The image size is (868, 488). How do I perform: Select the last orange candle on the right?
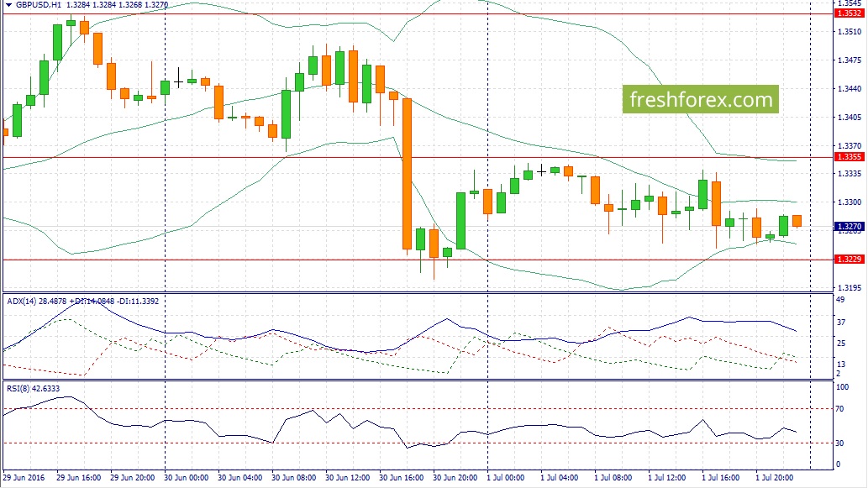[797, 220]
